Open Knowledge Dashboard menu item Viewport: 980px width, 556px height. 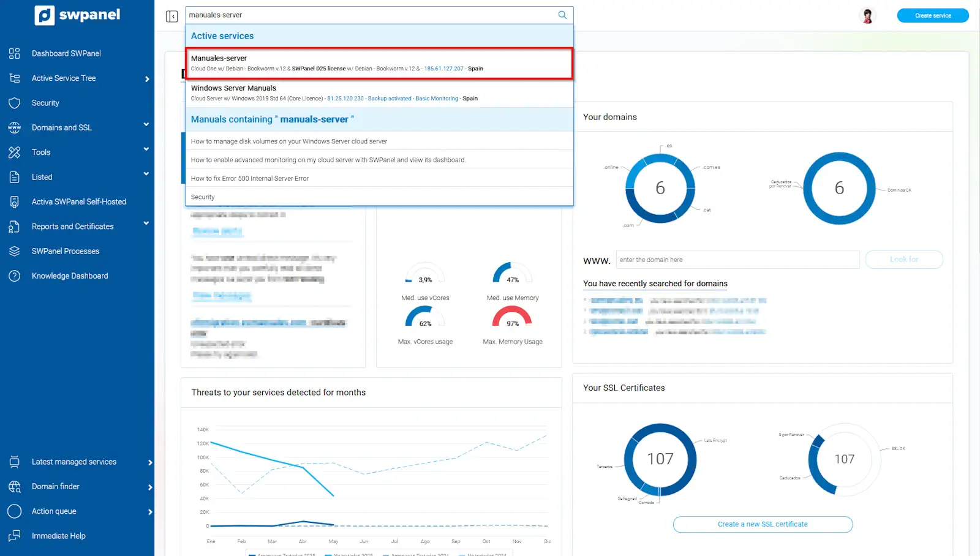pos(70,276)
